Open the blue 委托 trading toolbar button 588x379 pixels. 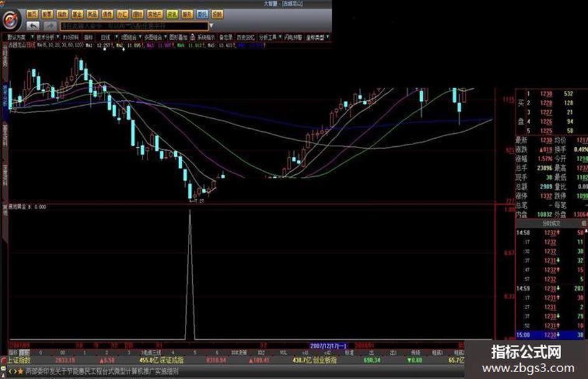(202, 14)
